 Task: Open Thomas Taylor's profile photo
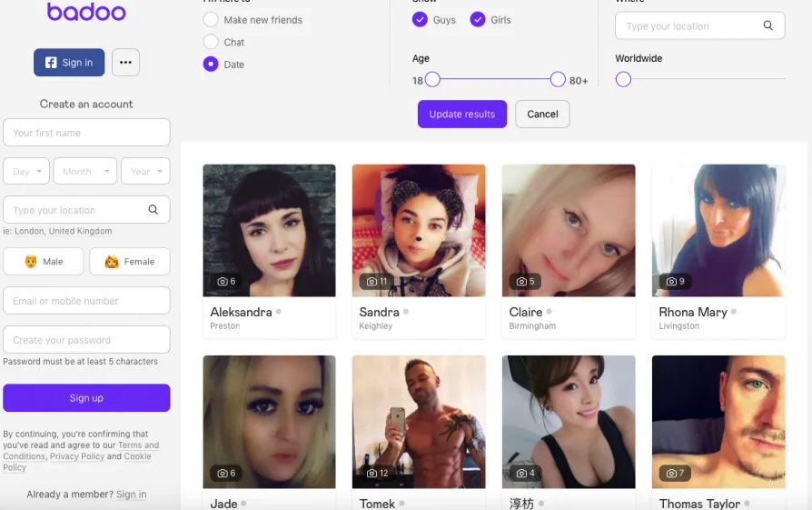pos(718,422)
